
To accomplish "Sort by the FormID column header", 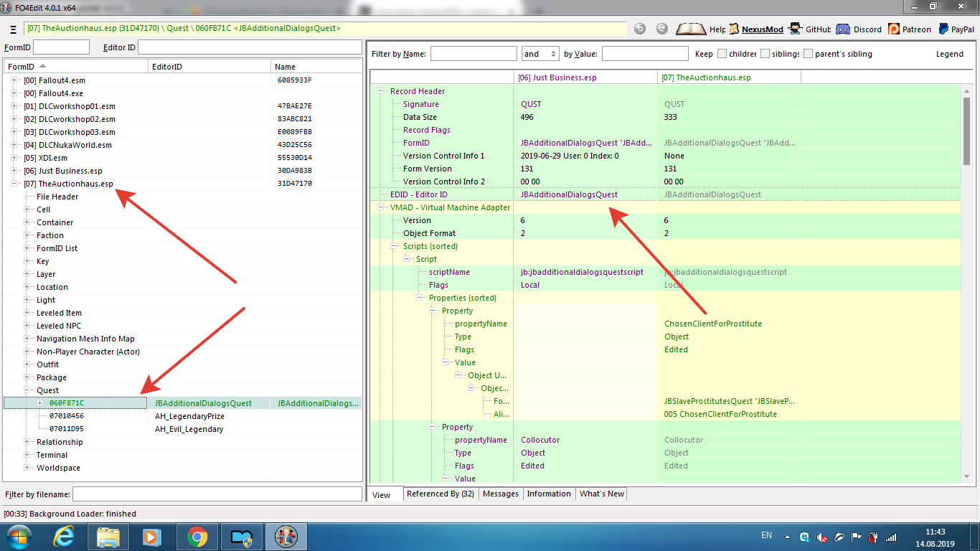I will click(75, 67).
